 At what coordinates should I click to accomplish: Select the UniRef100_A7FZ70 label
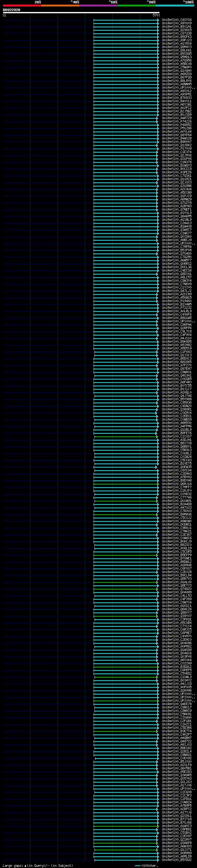click(176, 365)
